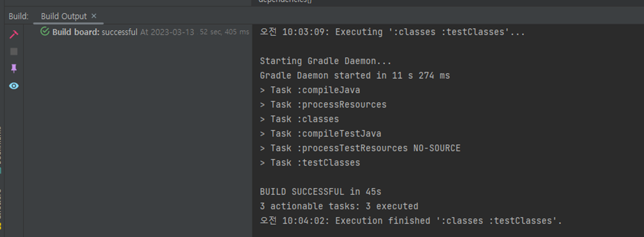Click 'processTestResources NO-SOURCE' line
644x237 pixels.
360,148
